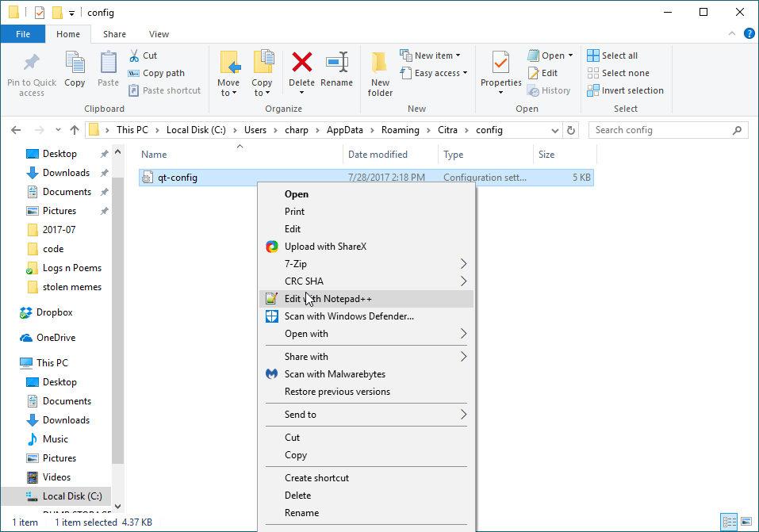Screen dimensions: 759x532
Task: Expand the 7-Zip submenu
Action: pyautogui.click(x=366, y=264)
